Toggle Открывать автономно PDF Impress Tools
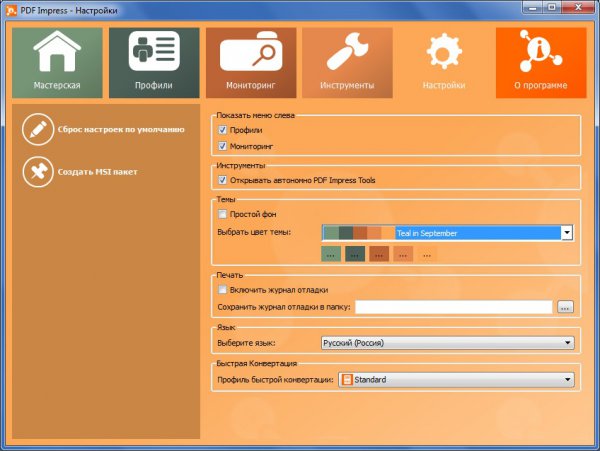The image size is (600, 451). click(222, 180)
